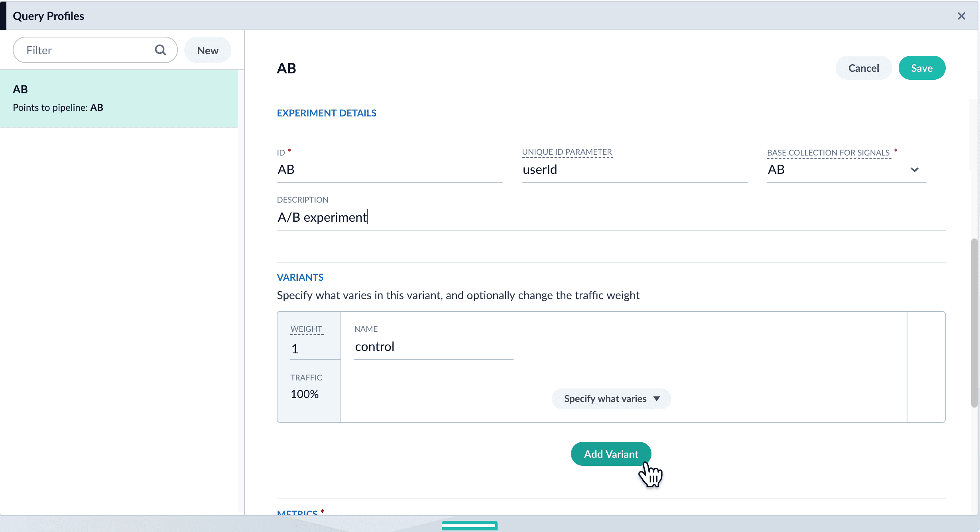Edit the experiment ID field
Screen dimensions: 980x532
pyautogui.click(x=389, y=169)
